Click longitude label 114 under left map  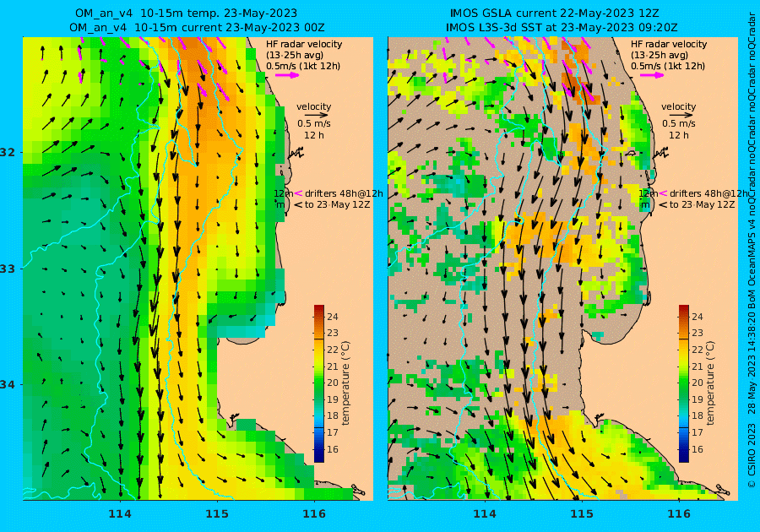point(120,514)
